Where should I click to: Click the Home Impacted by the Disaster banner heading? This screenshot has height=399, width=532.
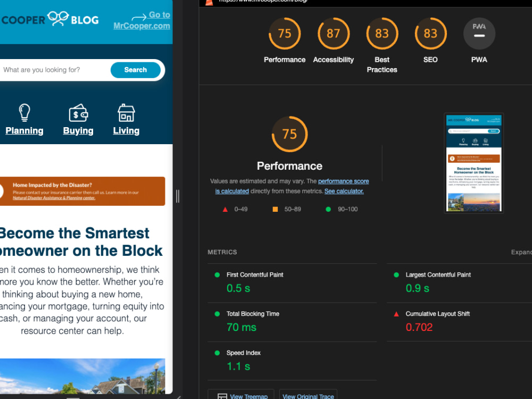click(52, 185)
